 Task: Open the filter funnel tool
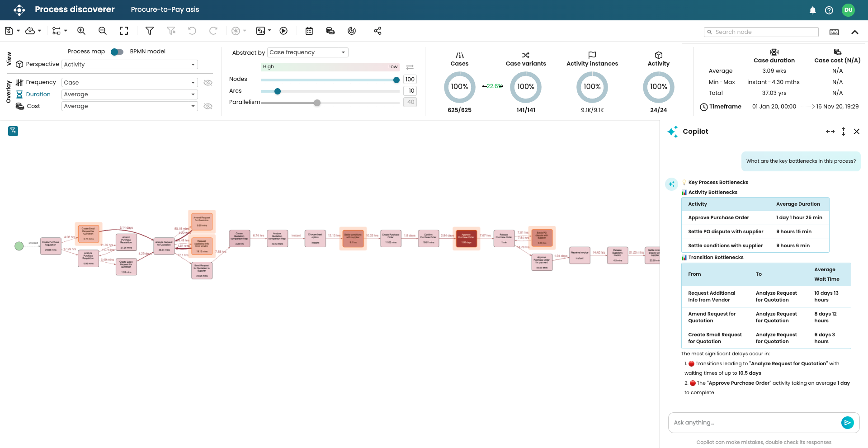[150, 31]
